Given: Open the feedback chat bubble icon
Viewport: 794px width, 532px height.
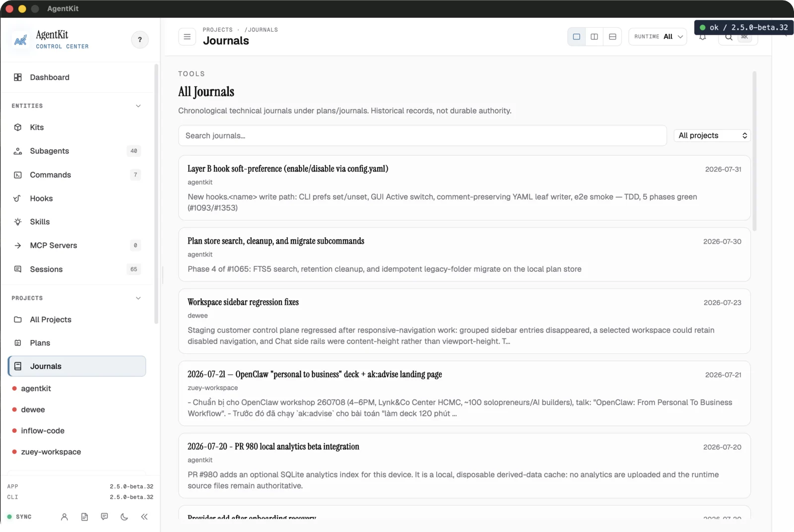Looking at the screenshot, I should pyautogui.click(x=104, y=517).
